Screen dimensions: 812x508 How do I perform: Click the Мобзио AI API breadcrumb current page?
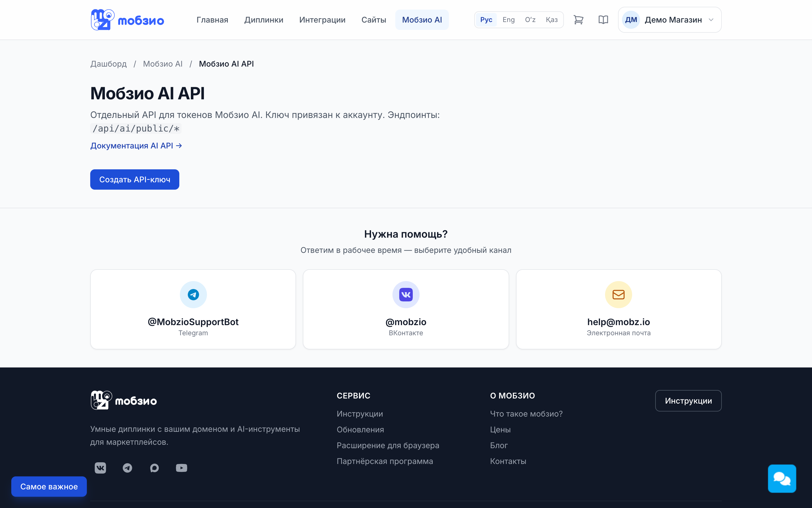(226, 64)
